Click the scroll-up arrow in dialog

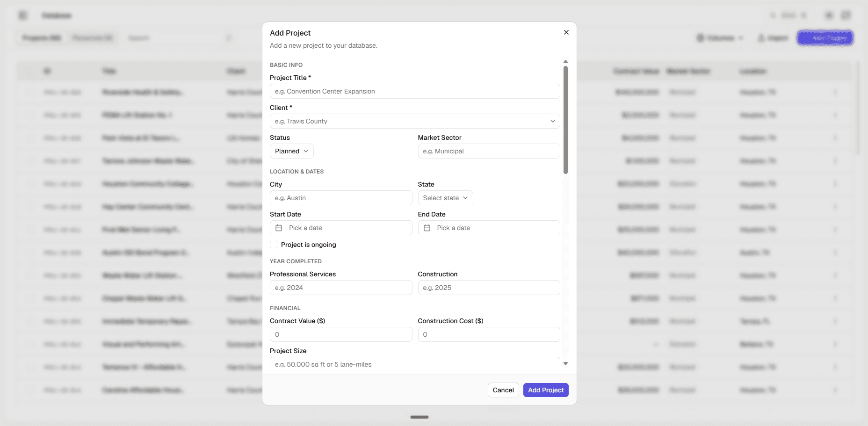pos(565,62)
